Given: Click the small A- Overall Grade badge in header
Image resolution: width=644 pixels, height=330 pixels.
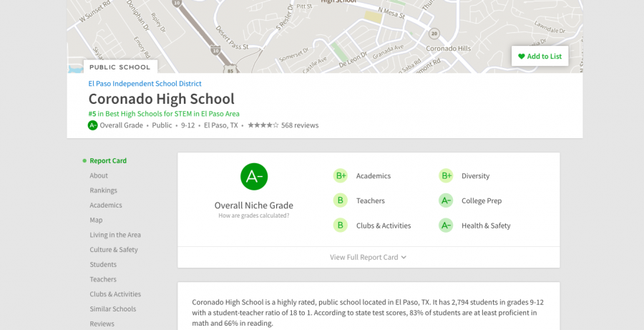Looking at the screenshot, I should click(x=92, y=125).
